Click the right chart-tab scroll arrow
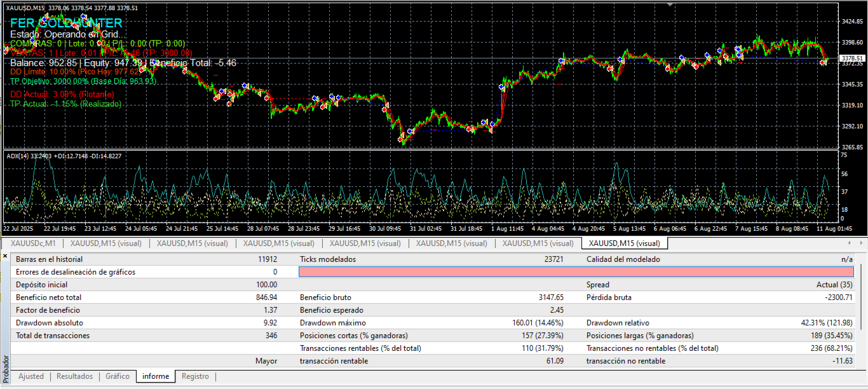The image size is (868, 389). coord(861,243)
